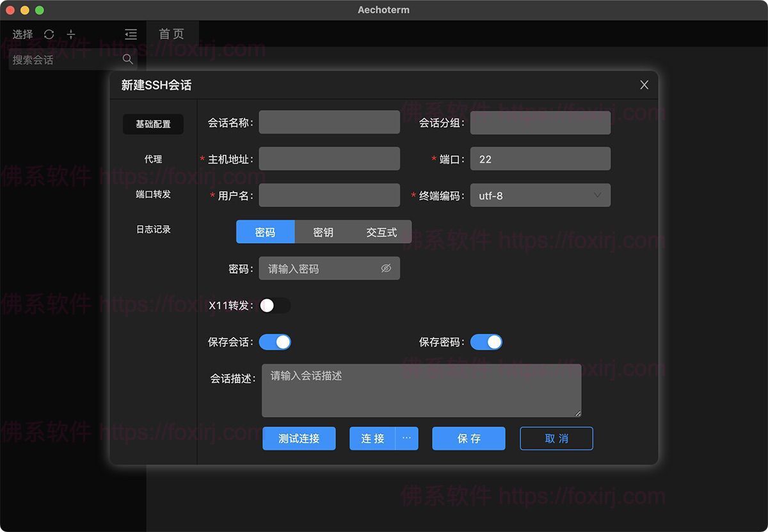
Task: Disable the 保存会话 toggle
Action: tap(275, 342)
